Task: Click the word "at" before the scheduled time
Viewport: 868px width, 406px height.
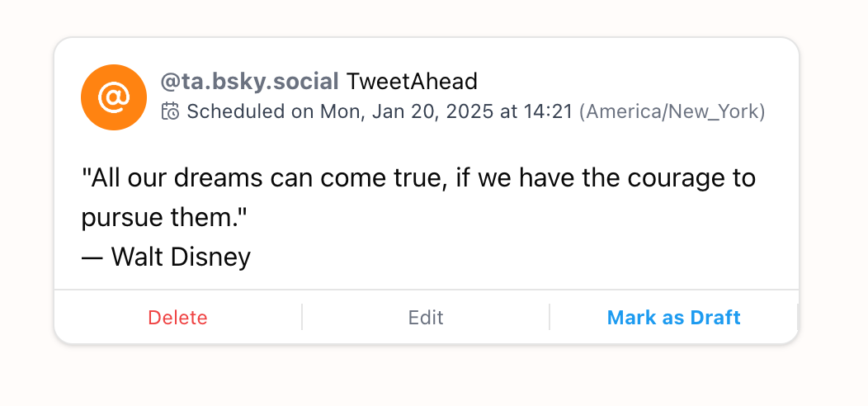Action: point(508,111)
